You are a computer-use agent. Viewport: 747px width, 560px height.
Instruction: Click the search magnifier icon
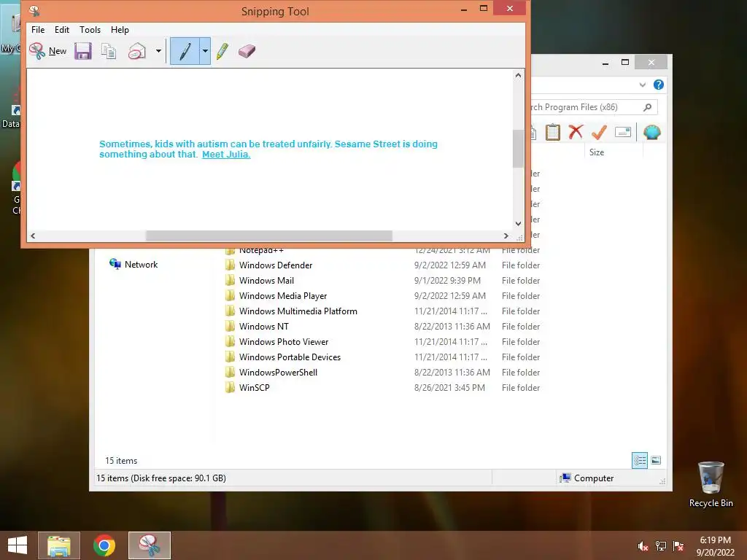click(648, 107)
